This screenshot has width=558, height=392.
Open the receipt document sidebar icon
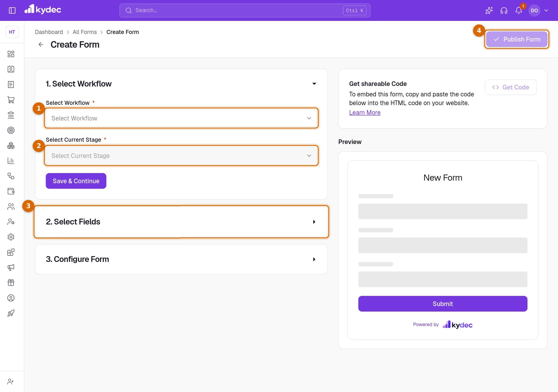(11, 84)
